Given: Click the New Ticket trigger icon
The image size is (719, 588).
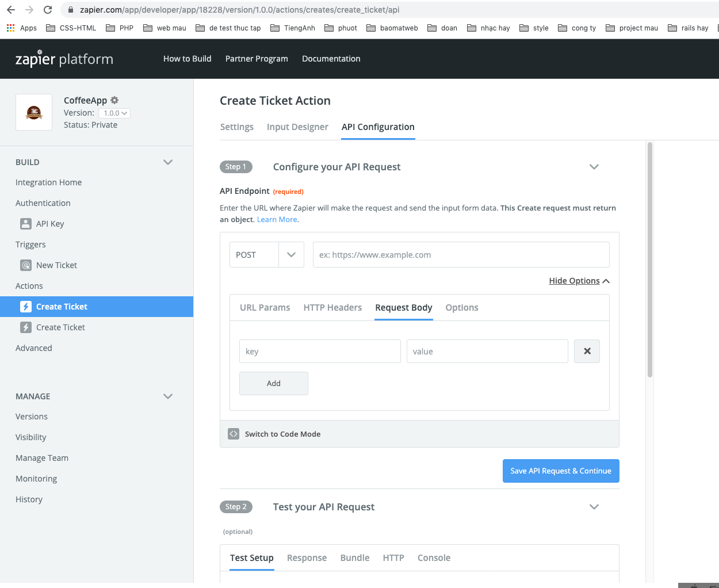Looking at the screenshot, I should (x=26, y=265).
